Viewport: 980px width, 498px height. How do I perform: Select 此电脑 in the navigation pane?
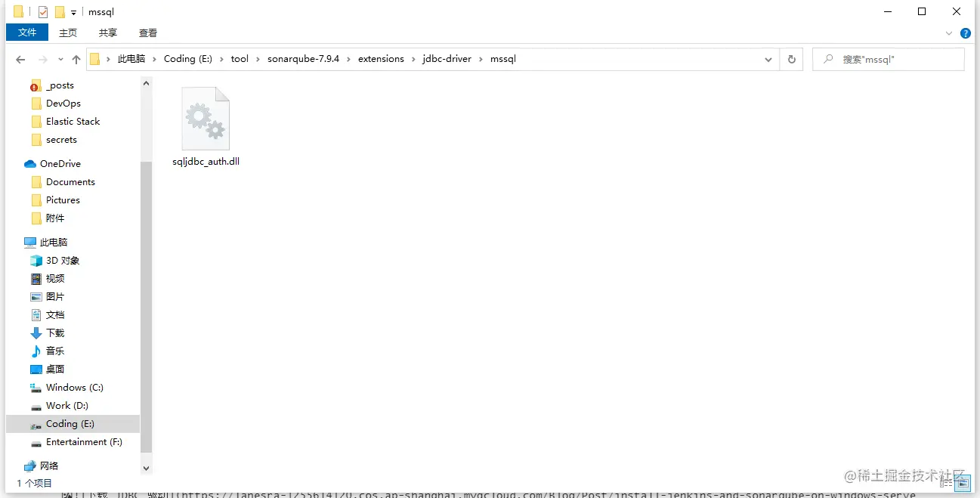tap(53, 243)
